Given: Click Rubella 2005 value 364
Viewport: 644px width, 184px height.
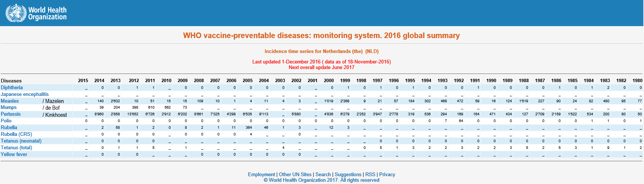Looking at the screenshot, I should click(249, 128).
